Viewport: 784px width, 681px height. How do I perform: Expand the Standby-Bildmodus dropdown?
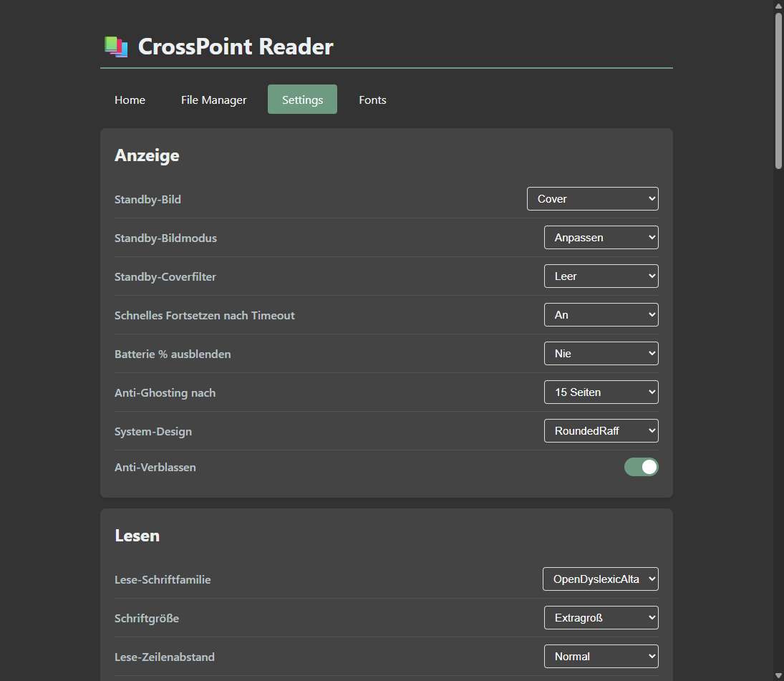pos(601,238)
